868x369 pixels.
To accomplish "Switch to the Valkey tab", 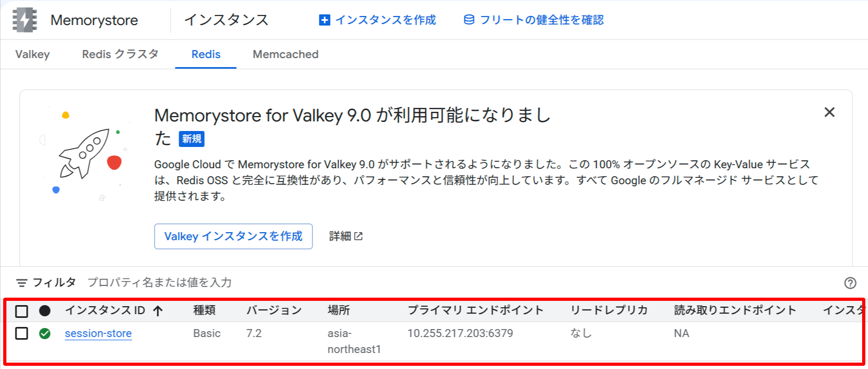I will pos(33,54).
